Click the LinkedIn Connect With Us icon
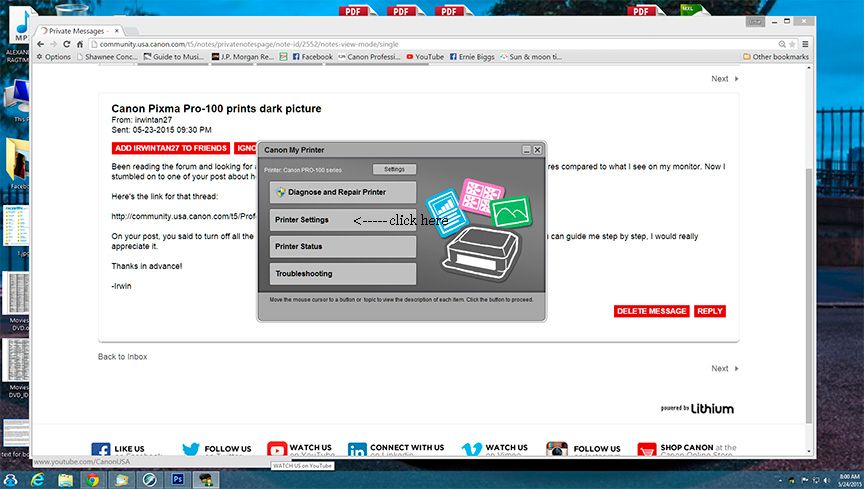Image resolution: width=864 pixels, height=489 pixels. 357,451
